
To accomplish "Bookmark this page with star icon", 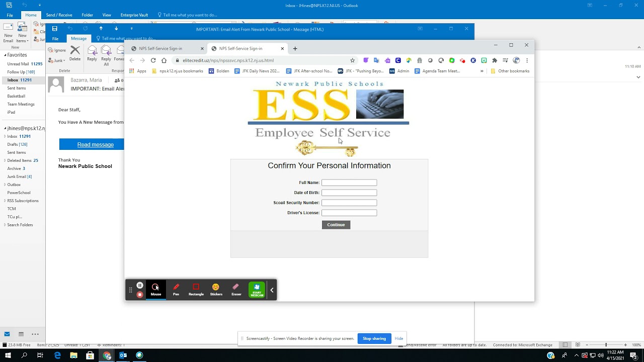I will [352, 60].
